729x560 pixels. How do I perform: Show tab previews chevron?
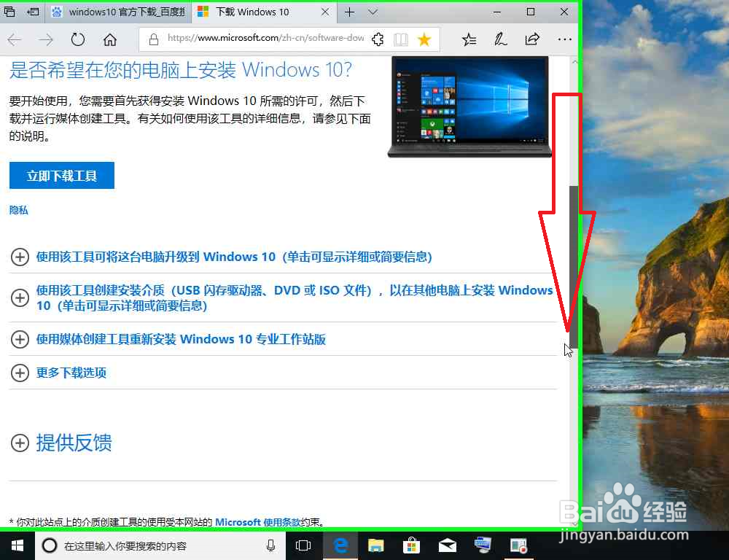tap(373, 12)
